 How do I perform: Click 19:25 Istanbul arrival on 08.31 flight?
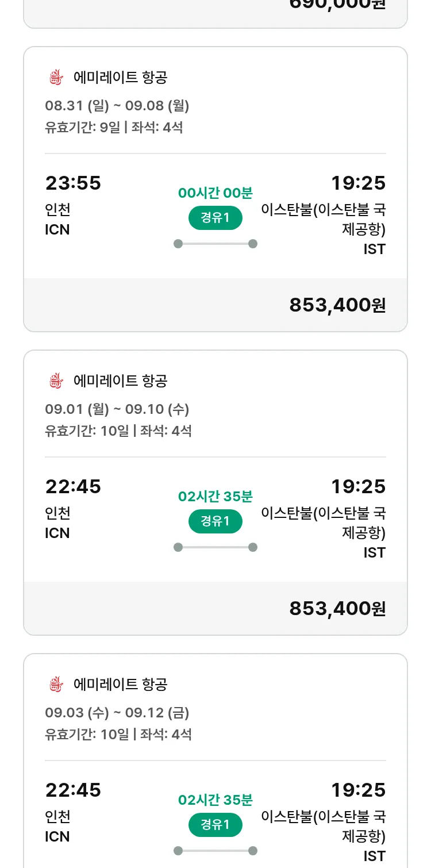(x=358, y=183)
